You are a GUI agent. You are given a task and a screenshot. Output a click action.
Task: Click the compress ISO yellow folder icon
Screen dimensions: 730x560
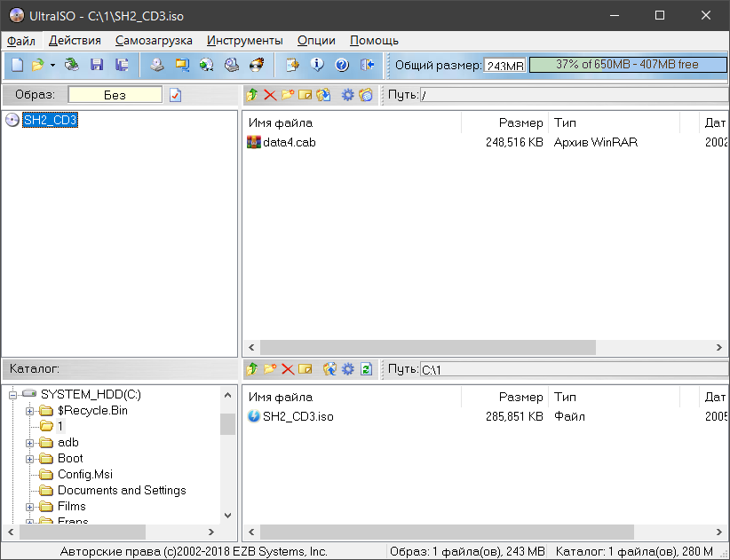click(x=182, y=65)
